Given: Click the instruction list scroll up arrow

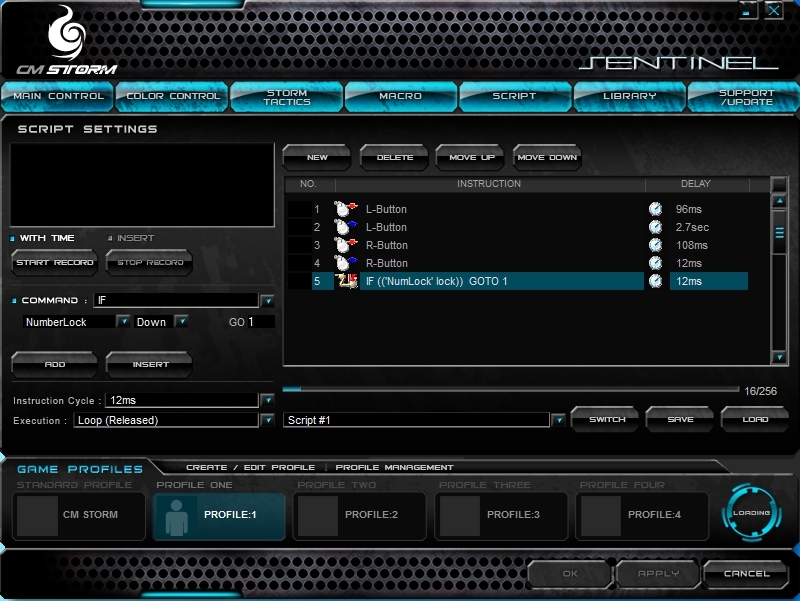Looking at the screenshot, I should point(779,202).
